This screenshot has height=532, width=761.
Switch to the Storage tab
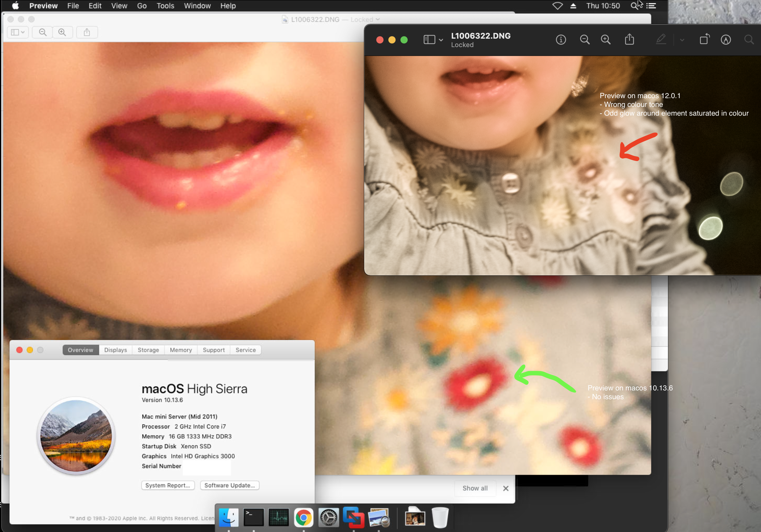click(148, 350)
